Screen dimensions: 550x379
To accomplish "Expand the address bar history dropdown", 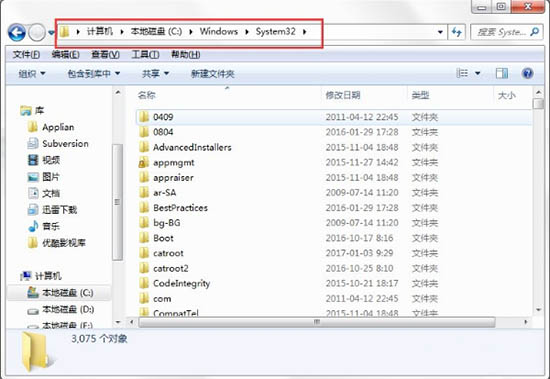I will (x=440, y=32).
